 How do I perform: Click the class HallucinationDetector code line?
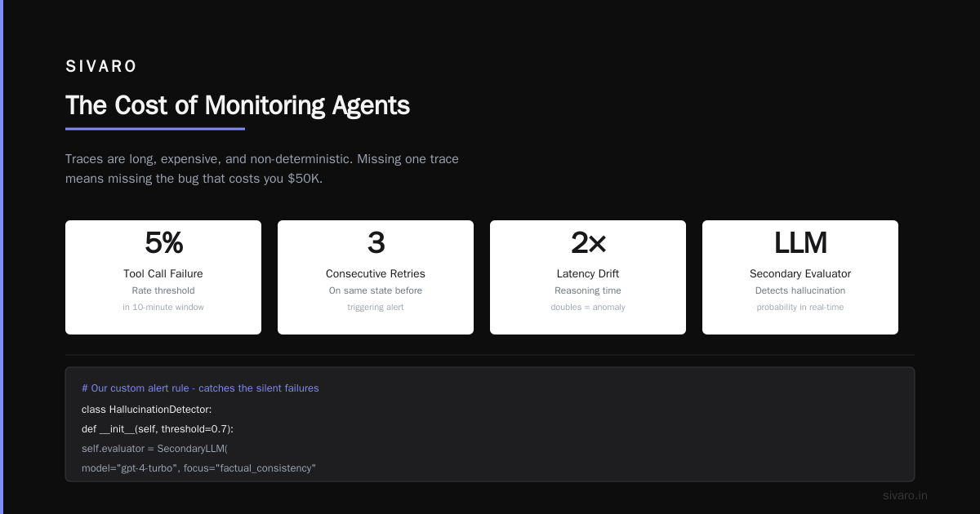tap(146, 409)
